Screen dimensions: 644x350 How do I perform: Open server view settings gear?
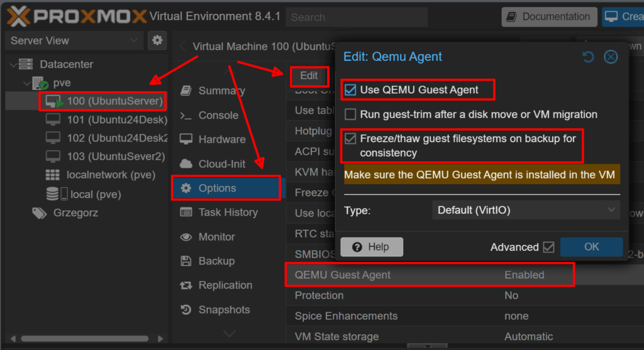tap(157, 40)
